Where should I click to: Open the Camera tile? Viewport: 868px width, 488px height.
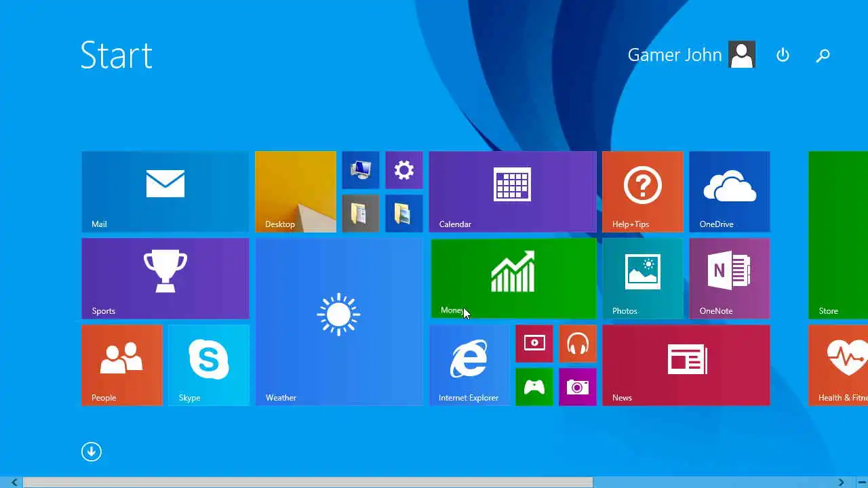tap(578, 387)
